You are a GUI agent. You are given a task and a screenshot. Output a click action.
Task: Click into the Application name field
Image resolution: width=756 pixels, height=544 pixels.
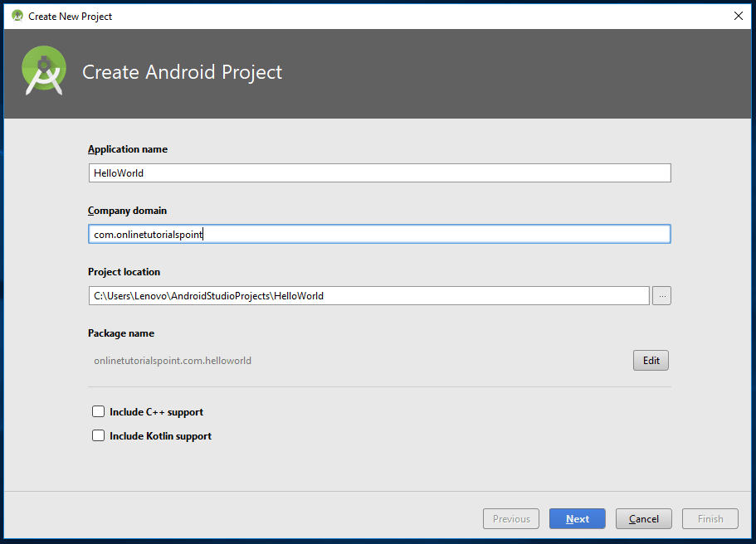click(x=378, y=172)
